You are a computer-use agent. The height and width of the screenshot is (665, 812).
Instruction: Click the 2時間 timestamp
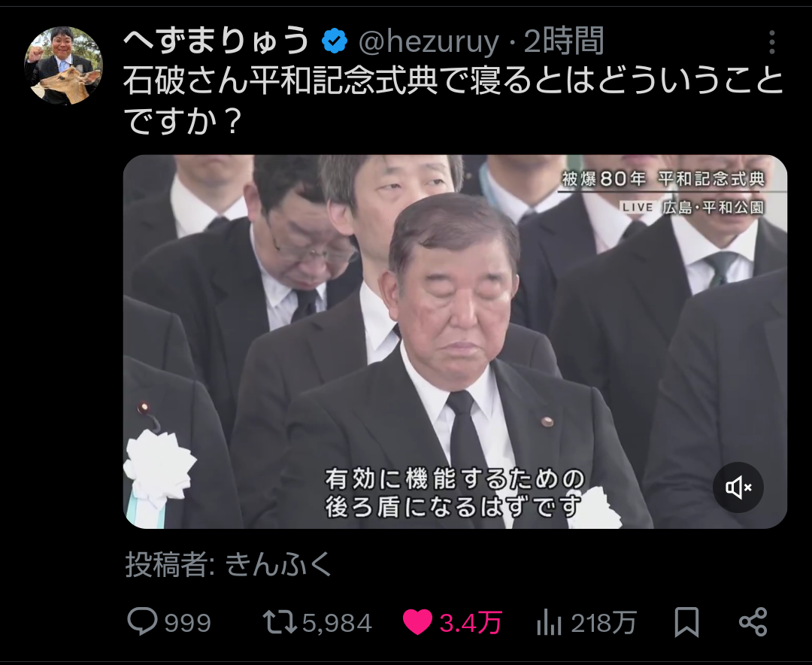click(564, 41)
